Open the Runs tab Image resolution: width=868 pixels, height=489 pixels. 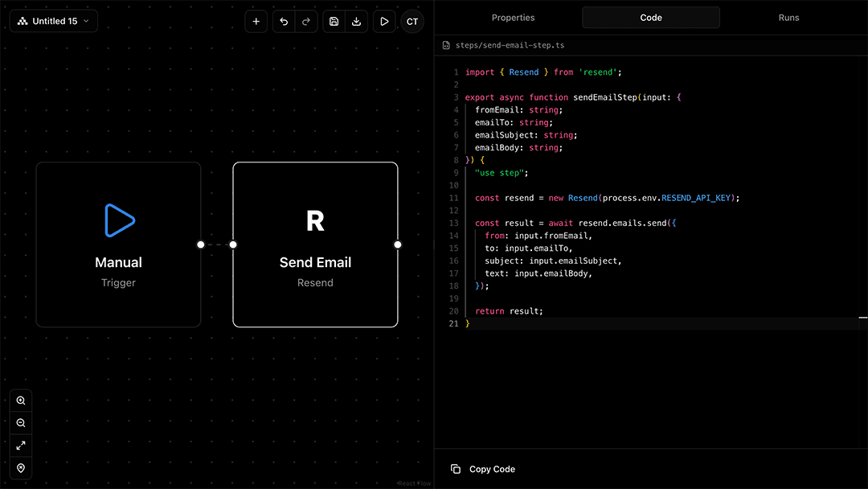[788, 18]
